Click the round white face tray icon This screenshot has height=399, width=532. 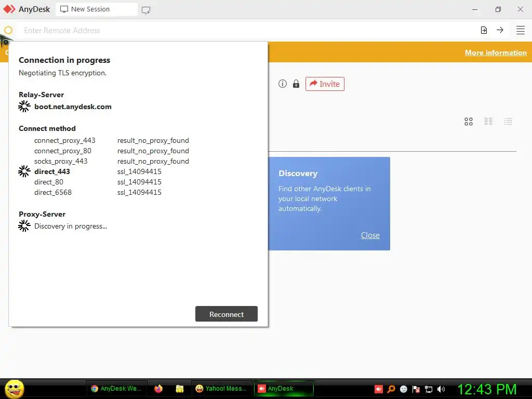coord(403,389)
